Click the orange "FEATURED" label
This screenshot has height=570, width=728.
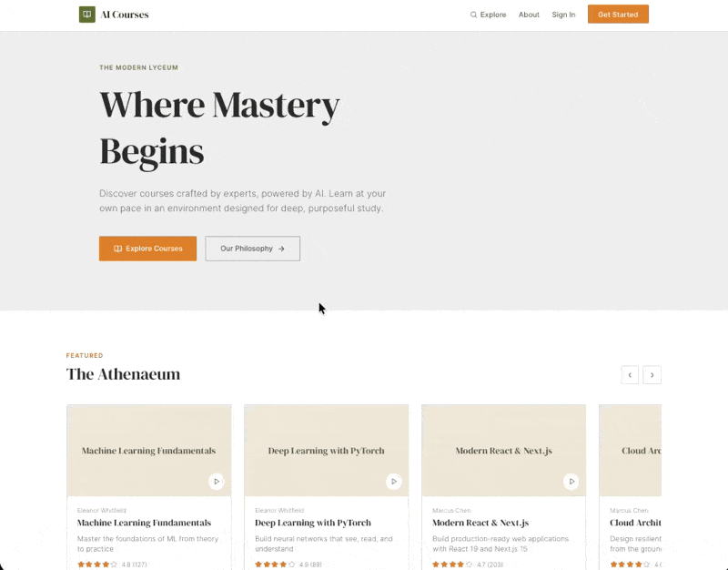[x=85, y=355]
